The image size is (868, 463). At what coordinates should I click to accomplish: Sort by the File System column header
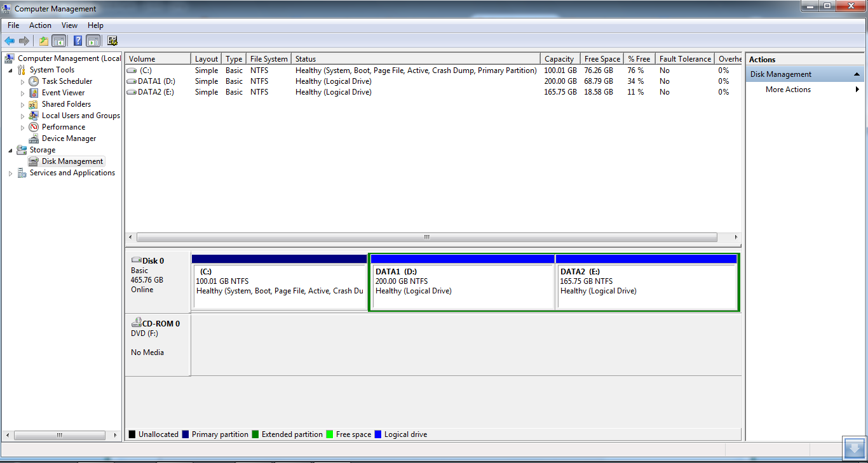point(269,58)
